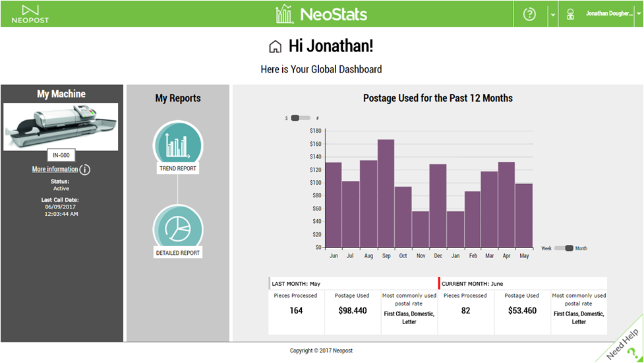The height and width of the screenshot is (363, 644).
Task: Click the Neopost logo
Action: 30,14
